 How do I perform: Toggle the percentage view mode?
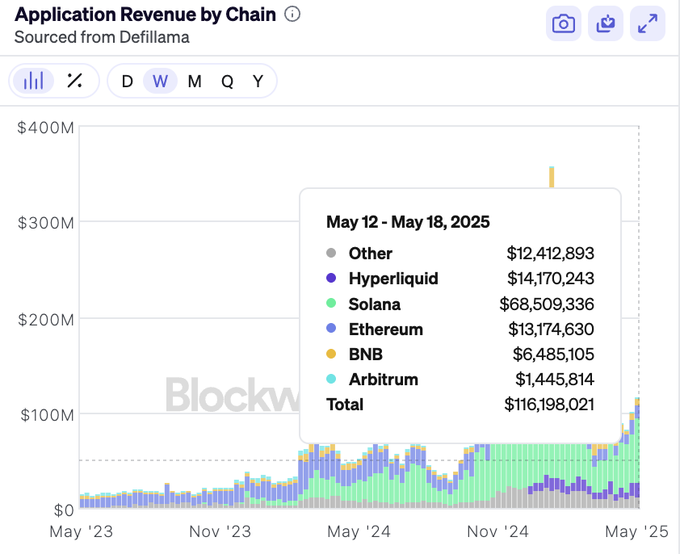tap(74, 81)
